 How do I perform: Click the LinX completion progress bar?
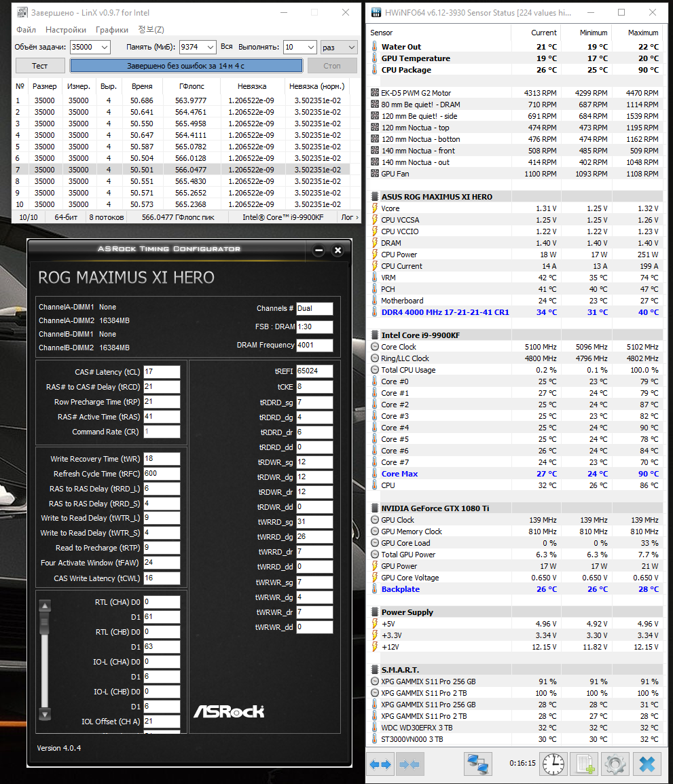point(186,65)
